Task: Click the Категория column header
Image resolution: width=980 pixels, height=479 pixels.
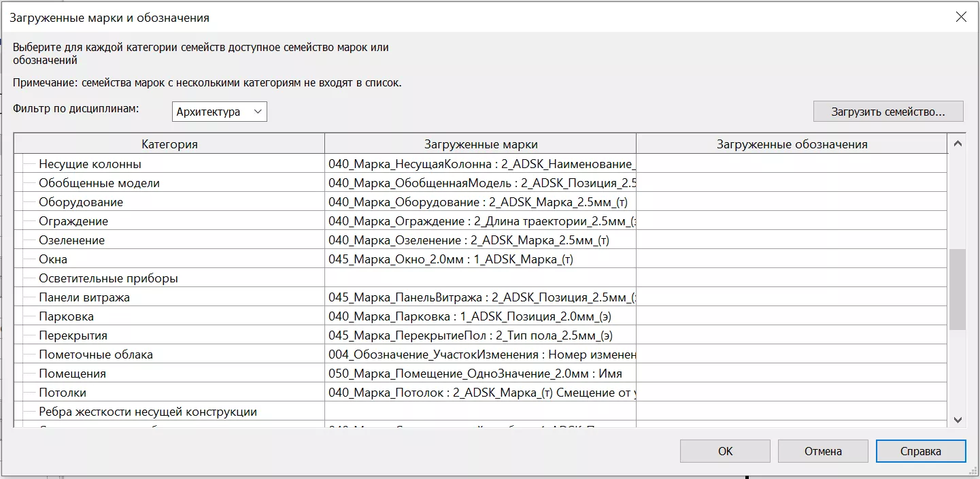Action: tap(169, 144)
